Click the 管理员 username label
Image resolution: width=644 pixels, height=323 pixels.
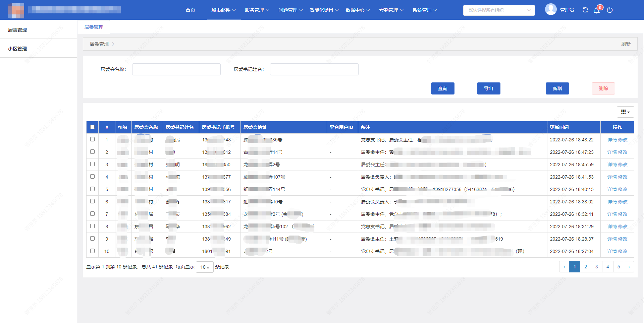(567, 10)
